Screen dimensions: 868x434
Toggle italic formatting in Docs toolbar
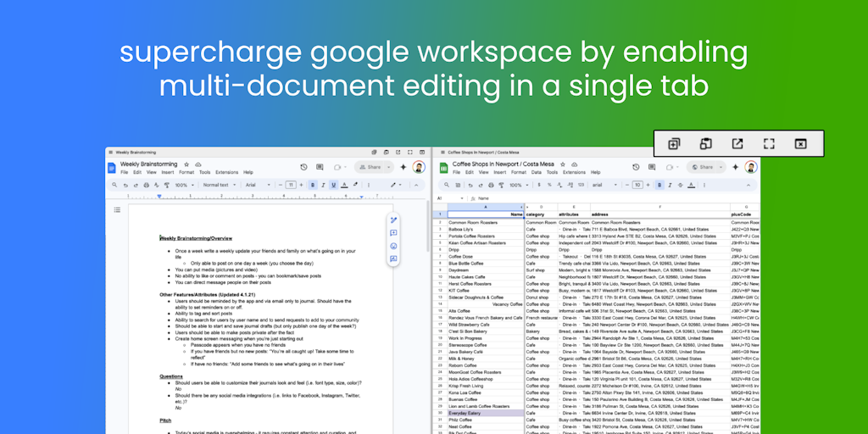point(323,185)
